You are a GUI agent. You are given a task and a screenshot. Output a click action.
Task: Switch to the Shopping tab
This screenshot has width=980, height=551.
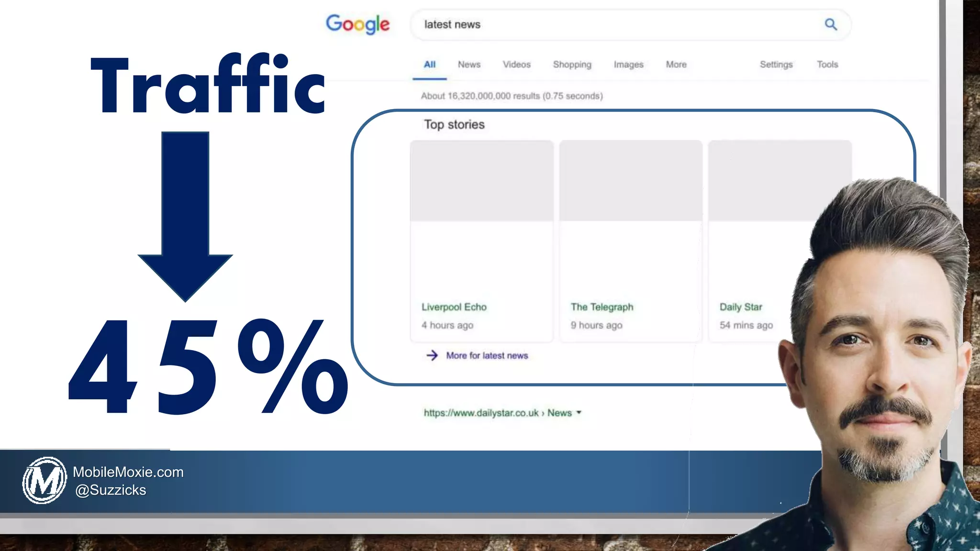coord(572,65)
